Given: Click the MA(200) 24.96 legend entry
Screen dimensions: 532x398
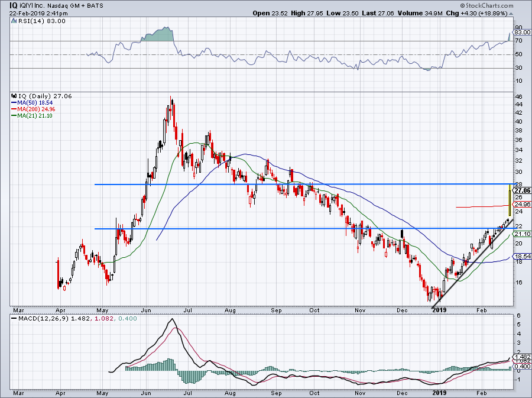Looking at the screenshot, I should [x=33, y=109].
